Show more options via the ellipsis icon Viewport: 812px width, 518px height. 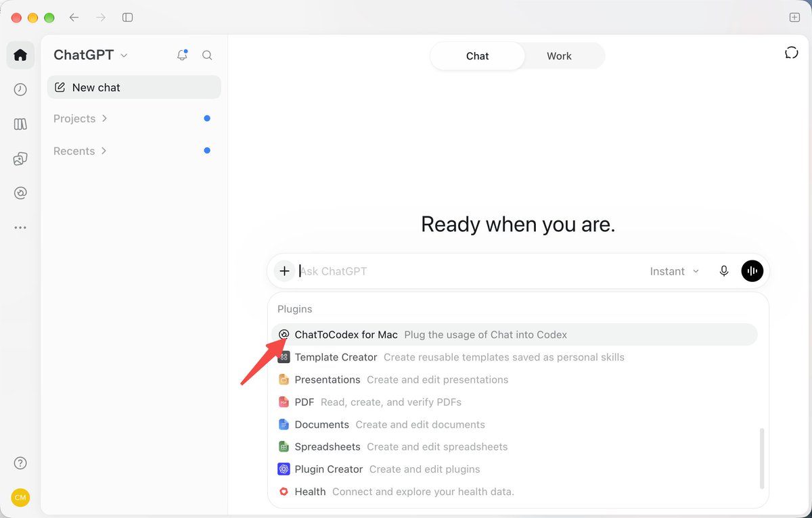point(20,228)
